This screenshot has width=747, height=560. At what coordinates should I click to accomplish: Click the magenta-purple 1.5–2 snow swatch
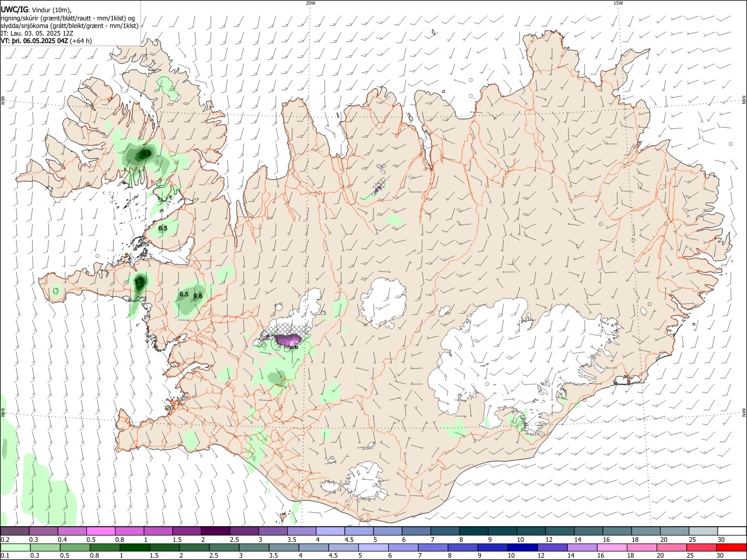coord(187,531)
